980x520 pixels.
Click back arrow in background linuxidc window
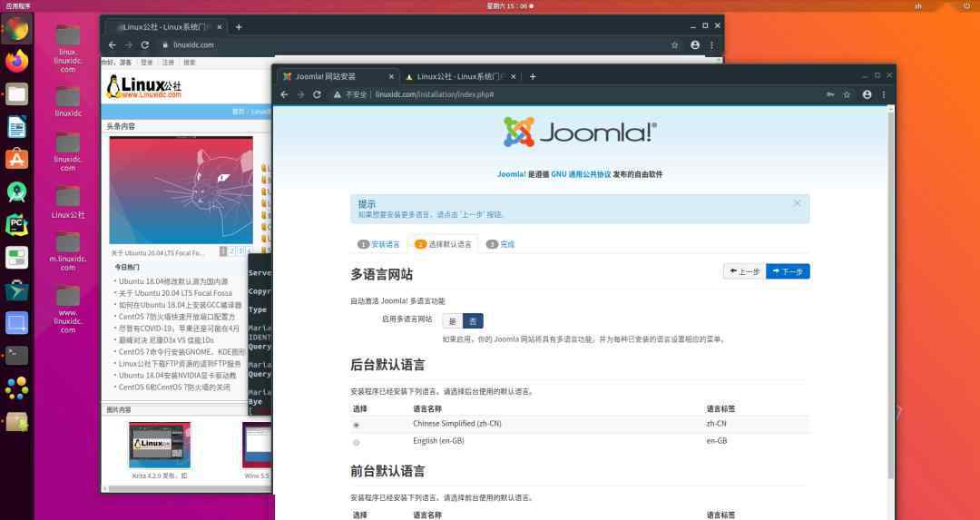(x=113, y=45)
